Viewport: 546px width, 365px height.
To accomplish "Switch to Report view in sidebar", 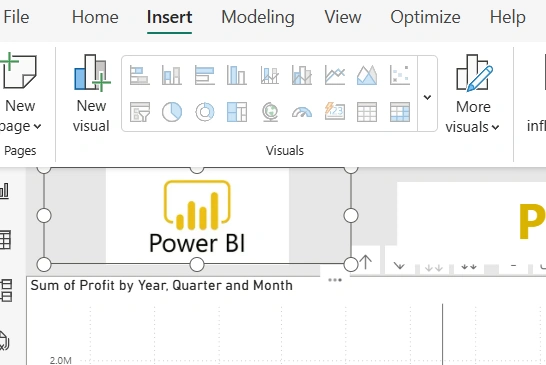I will [5, 191].
